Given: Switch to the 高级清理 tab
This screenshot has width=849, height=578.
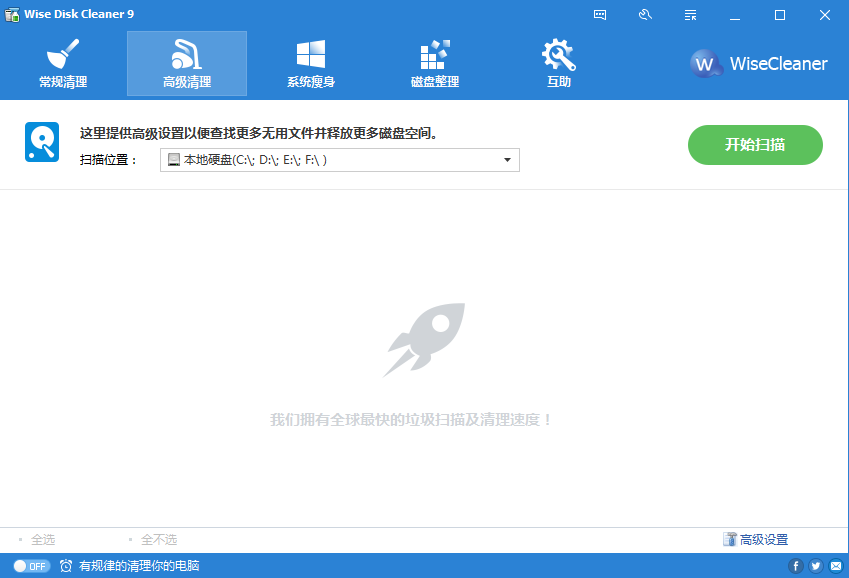Looking at the screenshot, I should point(186,63).
